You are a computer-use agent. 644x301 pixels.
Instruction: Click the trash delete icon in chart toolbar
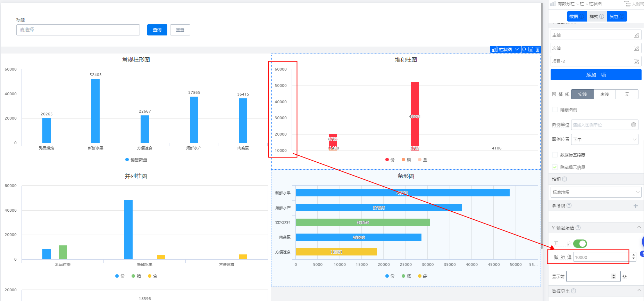click(537, 49)
